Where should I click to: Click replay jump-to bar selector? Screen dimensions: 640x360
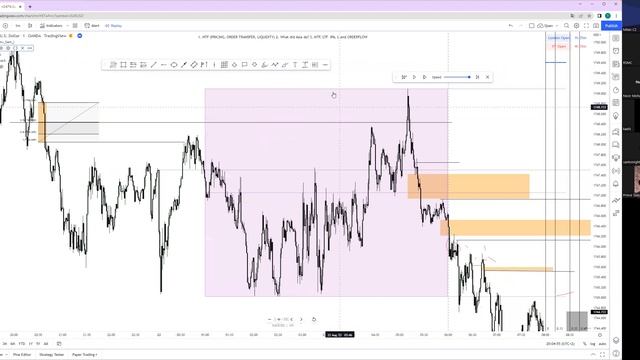[x=404, y=77]
